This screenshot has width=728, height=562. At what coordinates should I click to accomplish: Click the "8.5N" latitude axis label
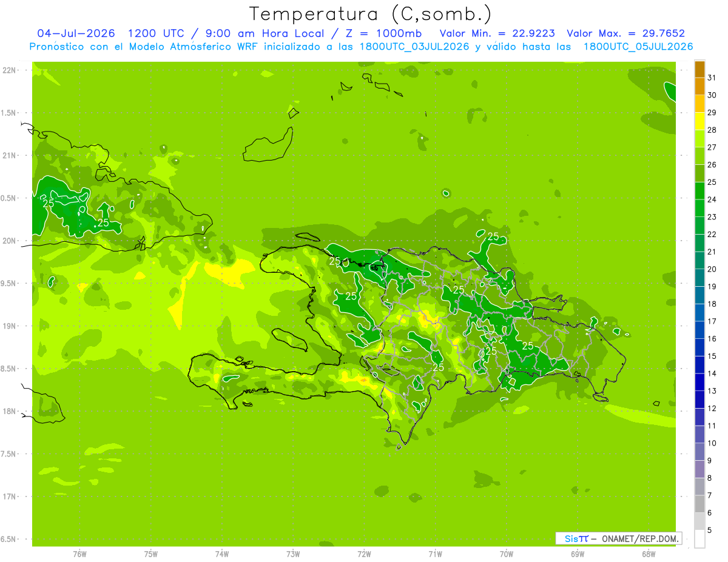[x=8, y=369]
